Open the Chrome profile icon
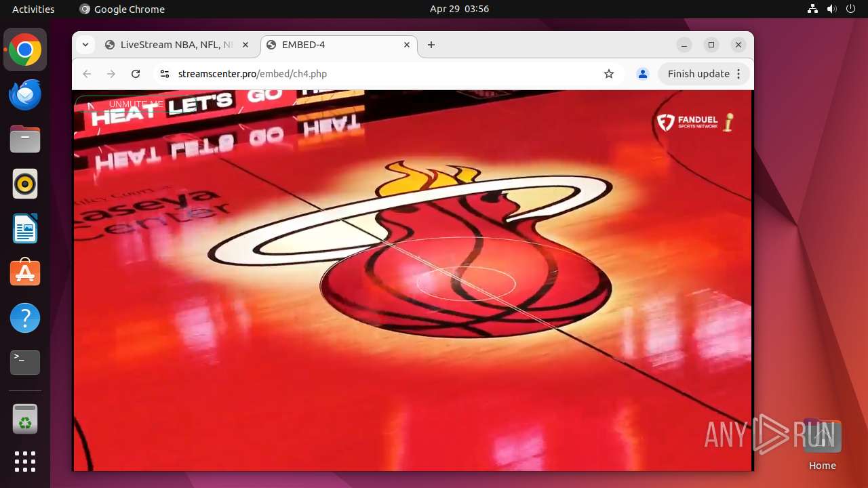The height and width of the screenshot is (488, 868). (x=643, y=74)
